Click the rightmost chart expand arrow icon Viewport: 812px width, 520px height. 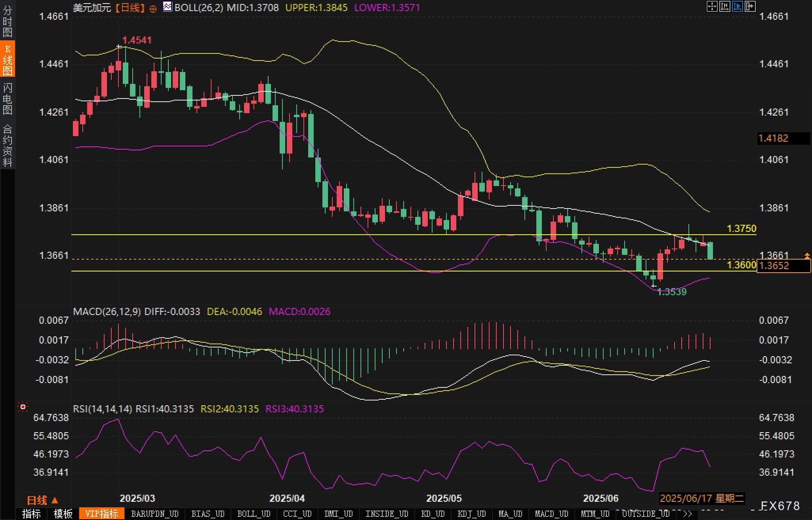click(750, 6)
